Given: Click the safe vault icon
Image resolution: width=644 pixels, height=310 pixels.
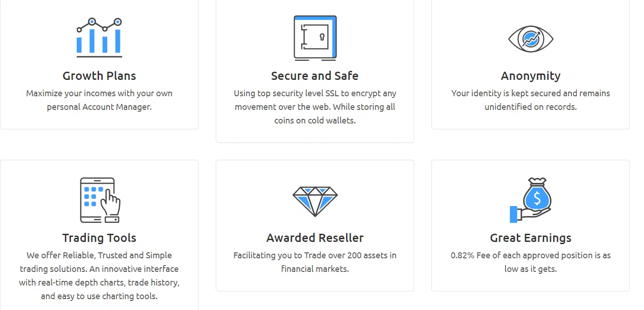Looking at the screenshot, I should click(x=315, y=38).
